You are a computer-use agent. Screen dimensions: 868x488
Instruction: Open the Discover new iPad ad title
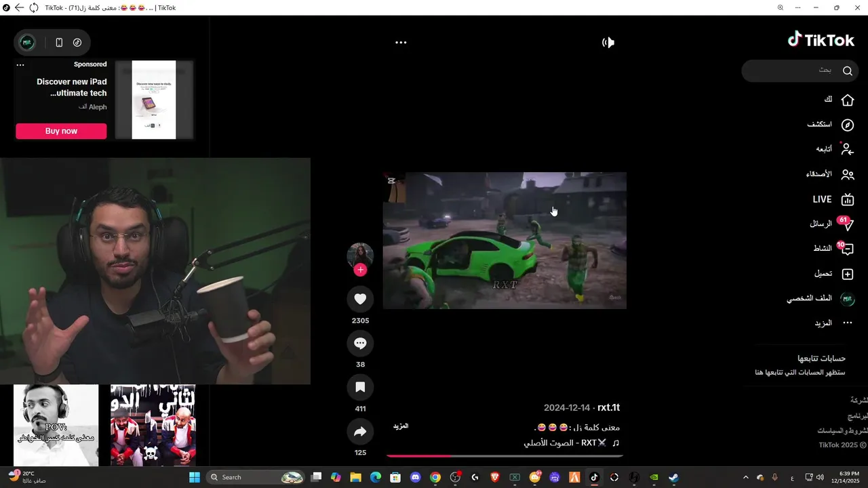tap(71, 87)
